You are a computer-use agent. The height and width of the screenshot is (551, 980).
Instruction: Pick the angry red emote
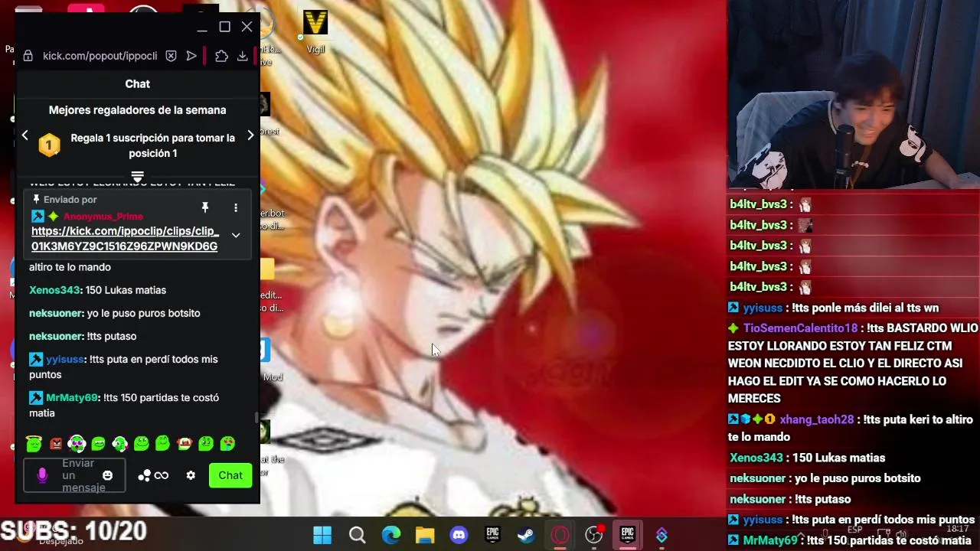click(55, 443)
